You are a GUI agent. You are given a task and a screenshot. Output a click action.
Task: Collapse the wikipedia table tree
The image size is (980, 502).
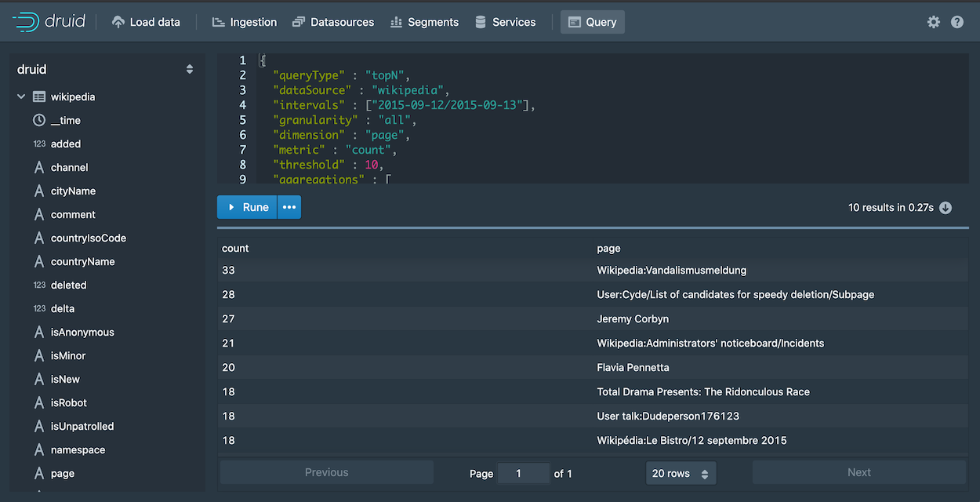tap(20, 96)
